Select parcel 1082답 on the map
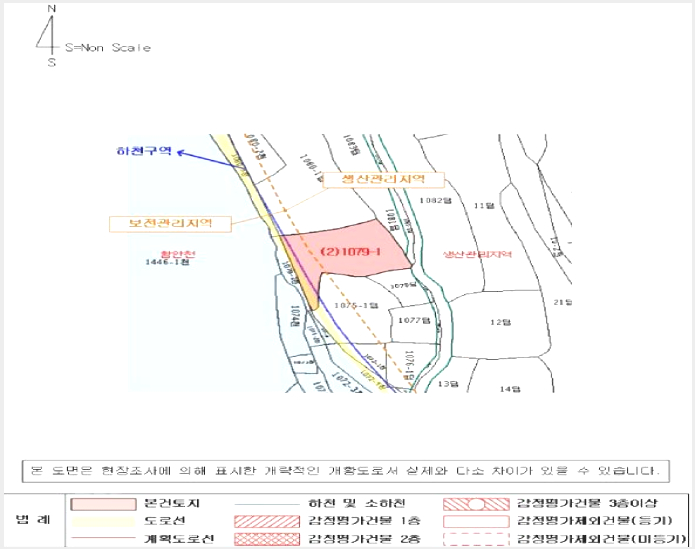Screen dimensions: 695x549 [436, 201]
